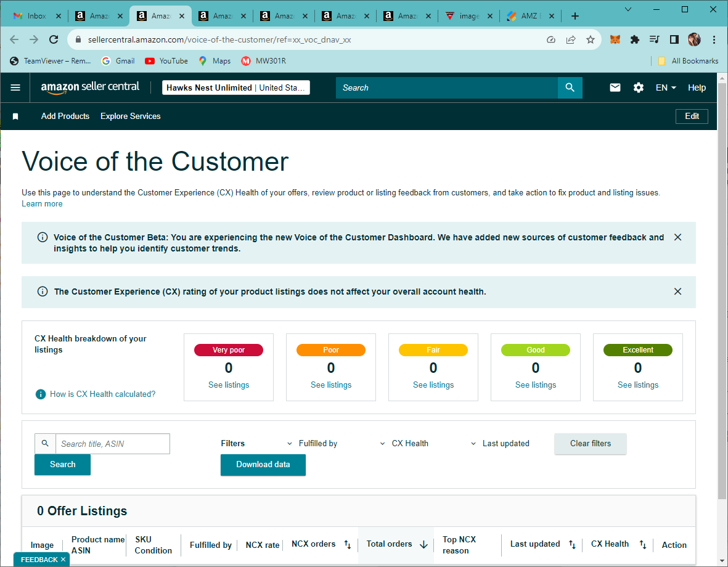Click the Edit button
Image resolution: width=728 pixels, height=567 pixels.
click(x=691, y=116)
